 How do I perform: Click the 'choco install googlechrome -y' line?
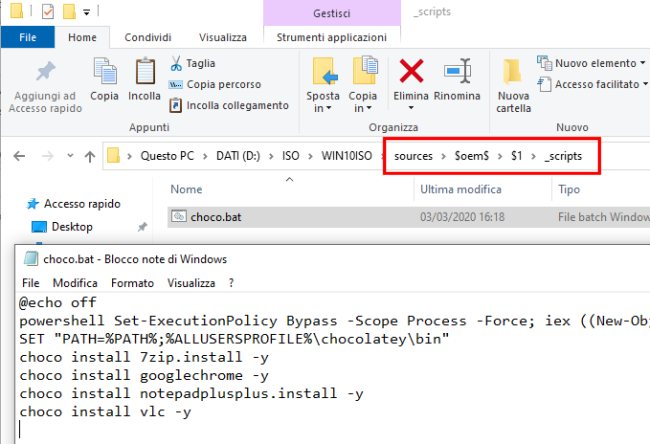pos(144,376)
